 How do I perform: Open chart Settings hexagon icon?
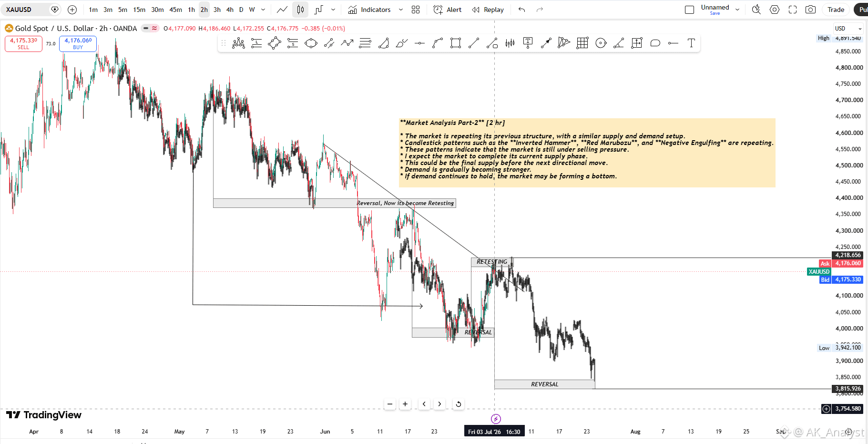(x=775, y=10)
